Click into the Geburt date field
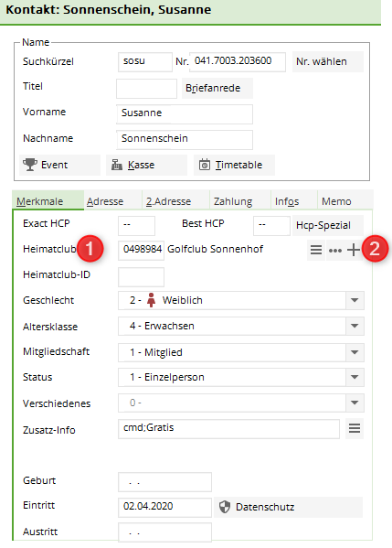The height and width of the screenshot is (548, 392). (x=164, y=482)
